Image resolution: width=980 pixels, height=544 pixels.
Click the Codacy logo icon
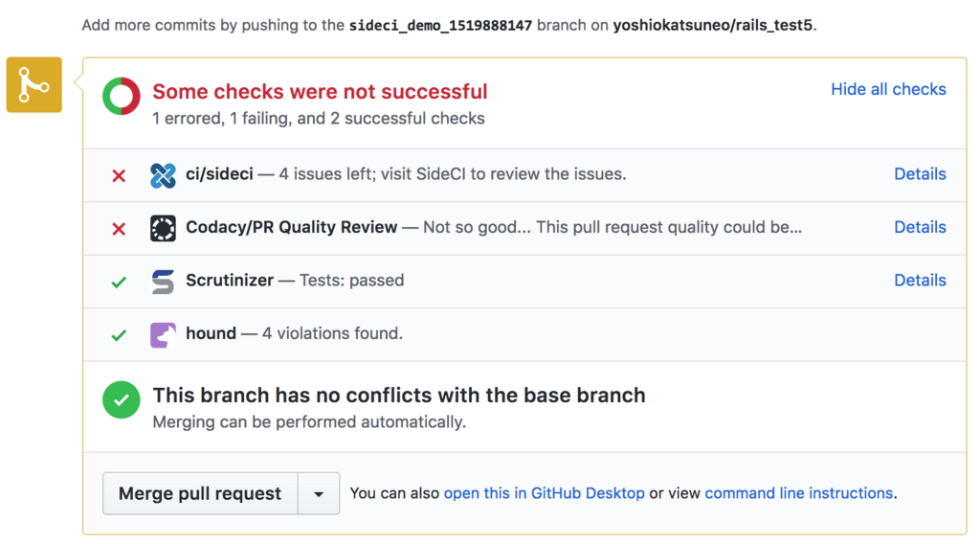tap(163, 228)
